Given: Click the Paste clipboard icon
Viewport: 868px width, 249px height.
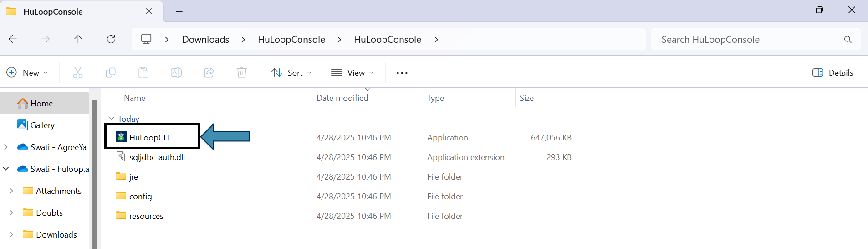Looking at the screenshot, I should click(x=143, y=73).
